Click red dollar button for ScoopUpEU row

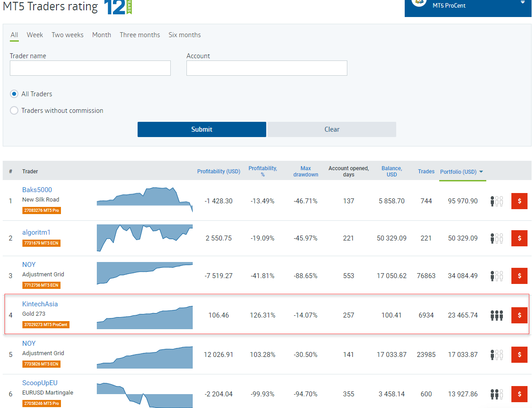[519, 394]
